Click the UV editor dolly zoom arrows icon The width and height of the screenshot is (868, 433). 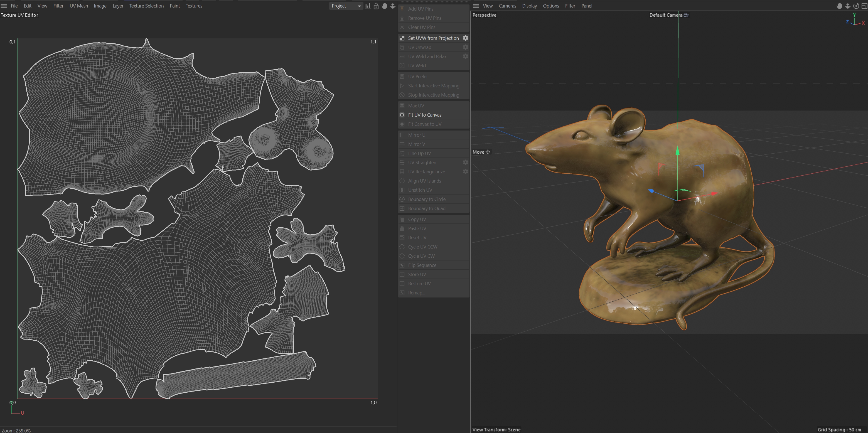(x=393, y=6)
